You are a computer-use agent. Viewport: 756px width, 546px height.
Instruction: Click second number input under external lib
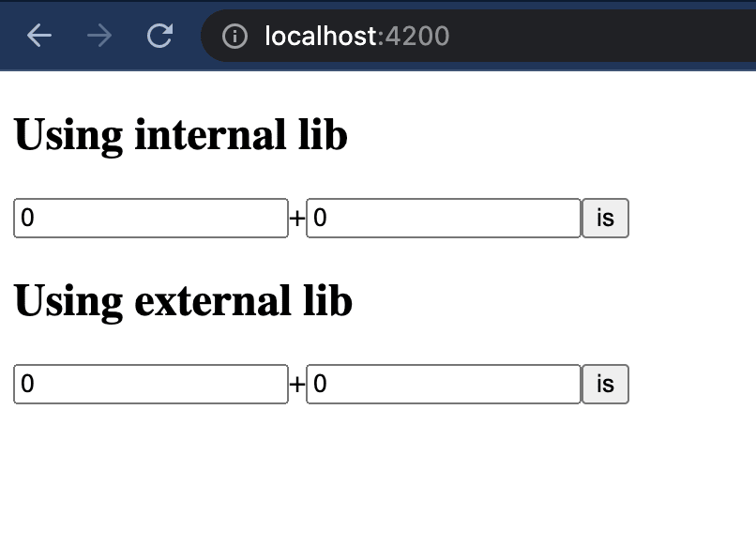444,385
